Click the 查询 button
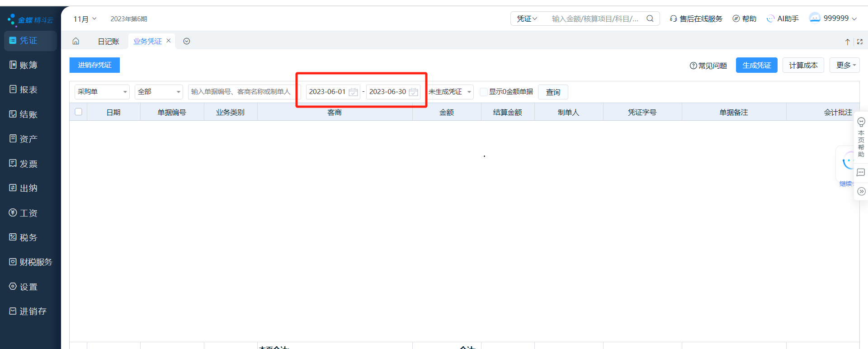Image resolution: width=868 pixels, height=349 pixels. tap(553, 92)
